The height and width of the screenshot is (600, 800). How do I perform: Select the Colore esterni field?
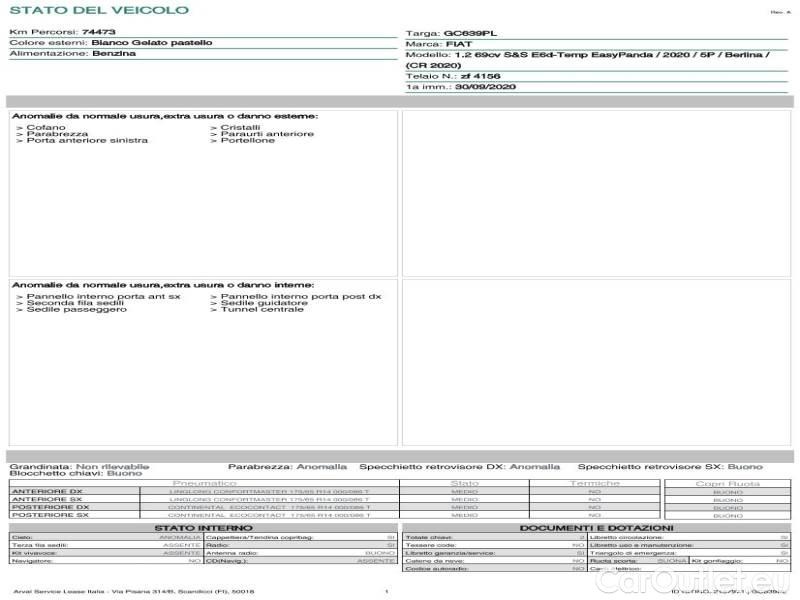click(x=110, y=43)
